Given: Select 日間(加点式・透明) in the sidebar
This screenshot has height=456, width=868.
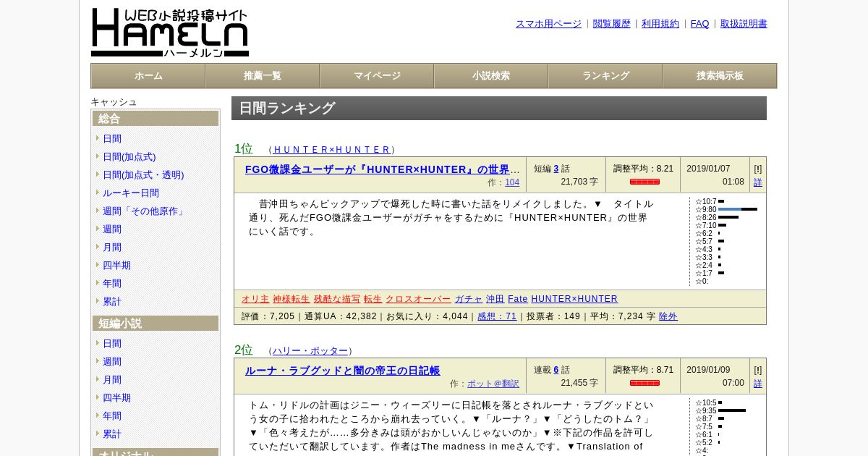Looking at the screenshot, I should (x=143, y=175).
